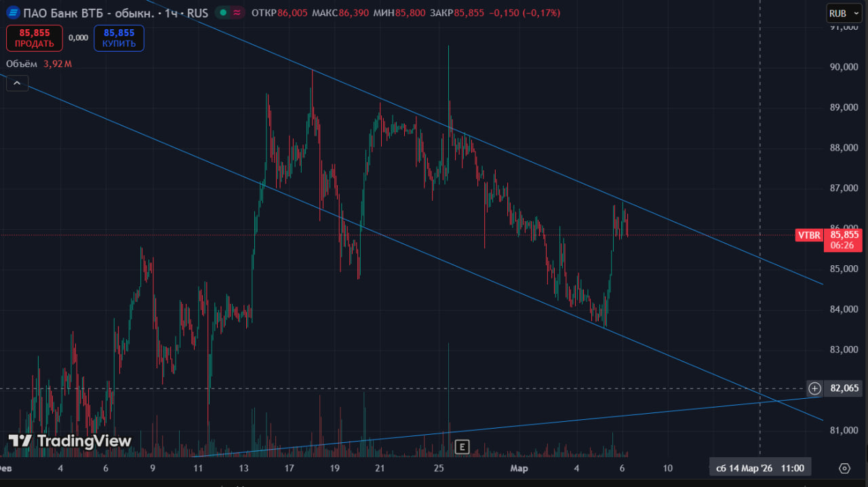Click the 83,000 price axis label
Viewport: 868px width, 487px height.
click(844, 349)
